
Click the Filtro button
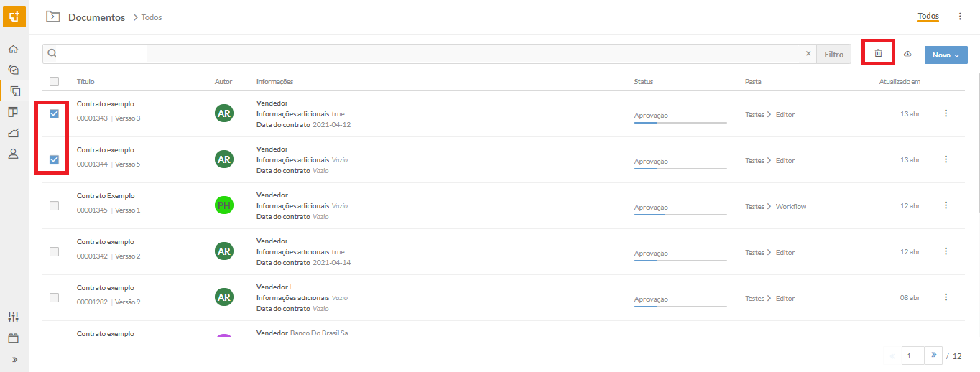point(833,54)
